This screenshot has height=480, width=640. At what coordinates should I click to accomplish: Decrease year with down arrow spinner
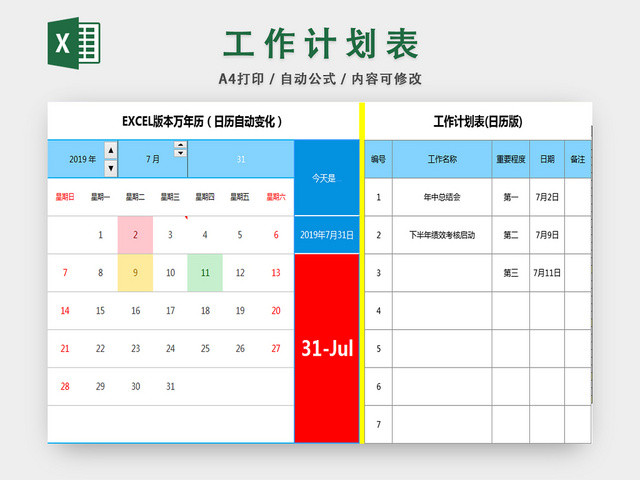[x=111, y=168]
